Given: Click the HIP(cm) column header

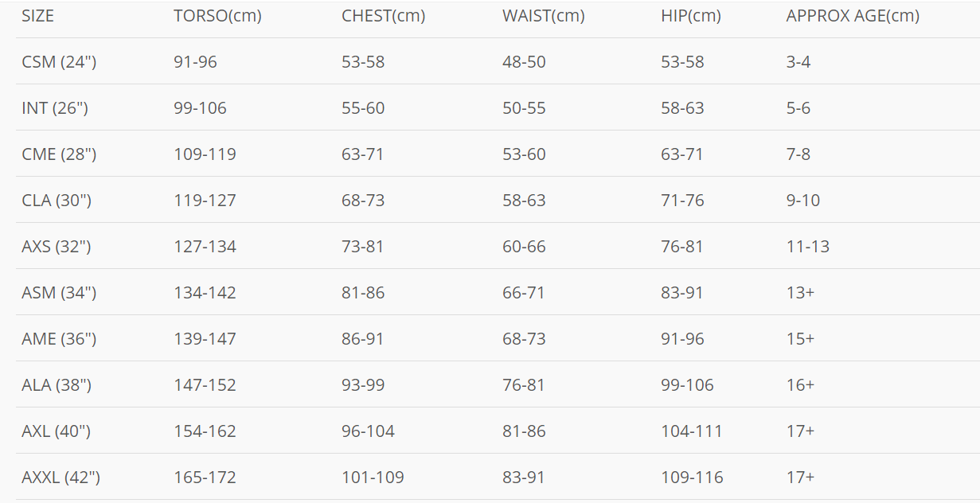Looking at the screenshot, I should pyautogui.click(x=690, y=16).
